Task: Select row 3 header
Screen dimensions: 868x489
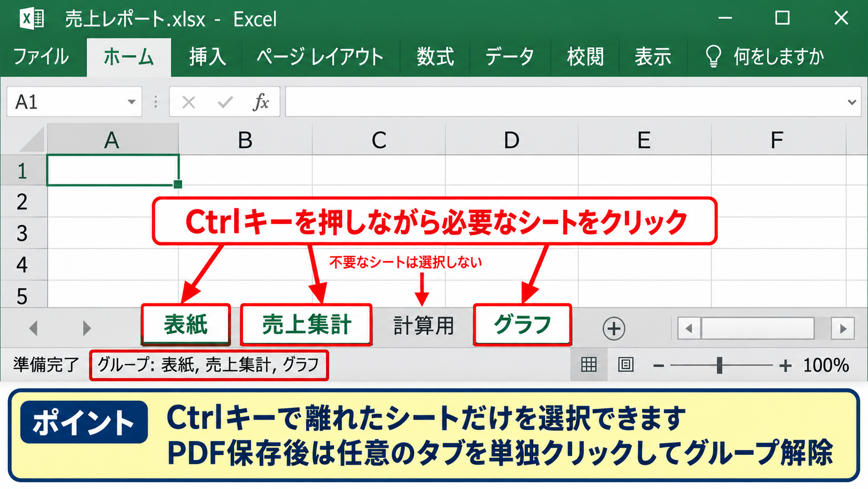Action: click(23, 233)
